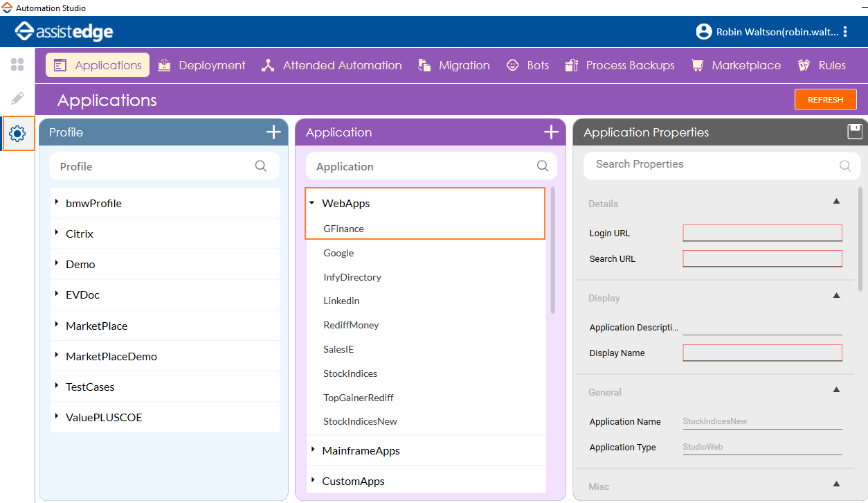868x503 pixels.
Task: Expand the MainframeApps group
Action: pos(313,450)
